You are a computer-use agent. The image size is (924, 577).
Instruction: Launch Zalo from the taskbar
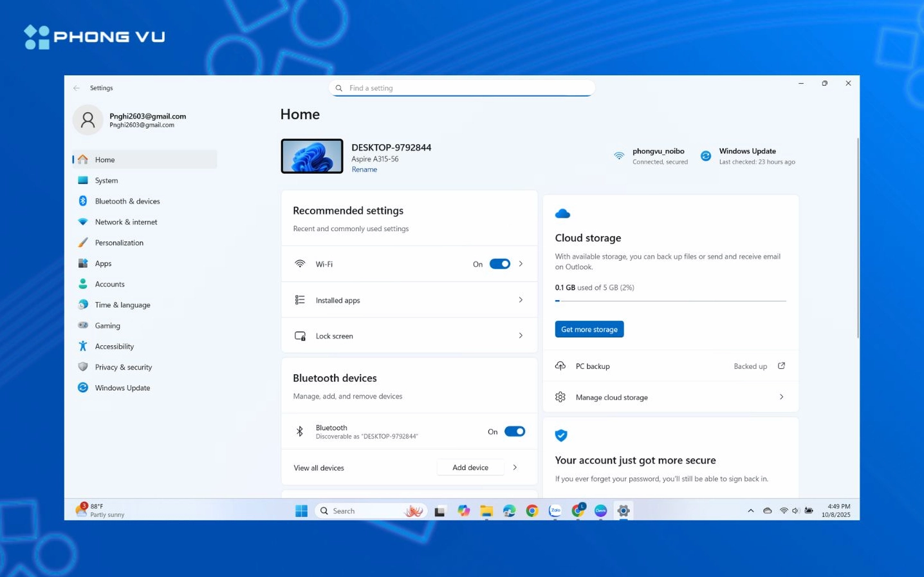click(554, 511)
